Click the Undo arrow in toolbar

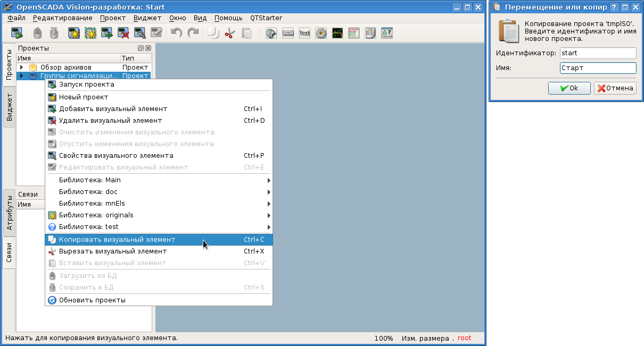177,33
